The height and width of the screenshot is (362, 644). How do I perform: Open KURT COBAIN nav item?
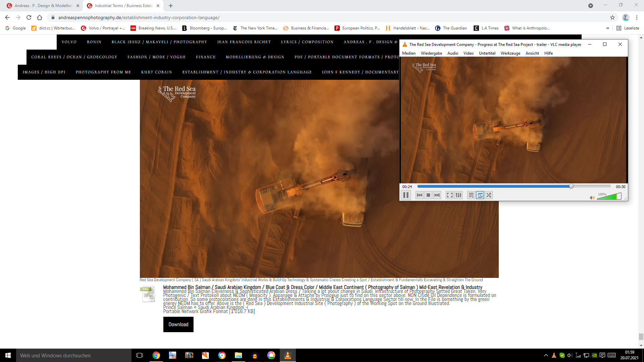pos(157,72)
